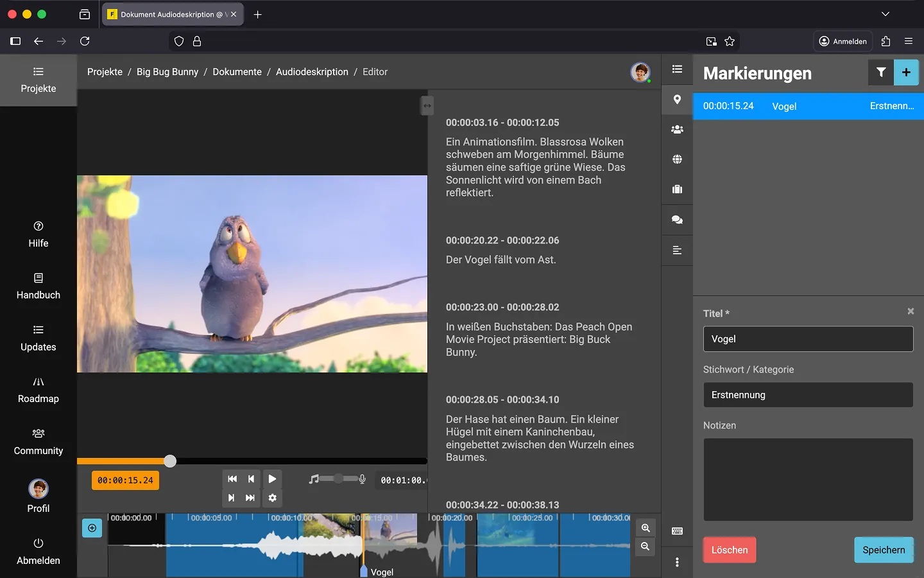Click the Speichern button
This screenshot has width=924, height=578.
point(884,550)
